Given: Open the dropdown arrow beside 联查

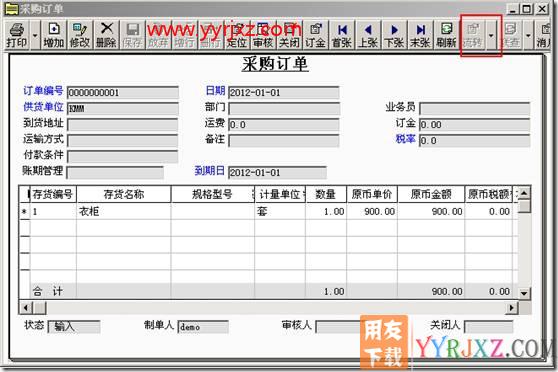Looking at the screenshot, I should pos(528,35).
